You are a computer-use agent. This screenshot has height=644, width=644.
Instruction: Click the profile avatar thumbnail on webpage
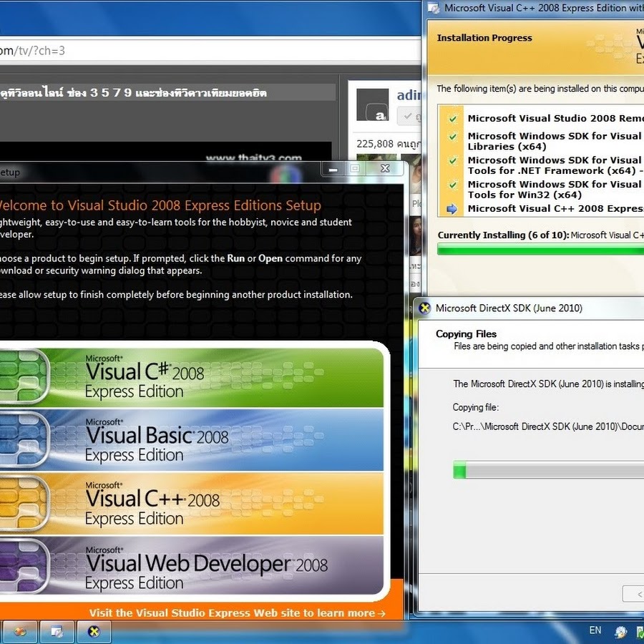pos(372,105)
